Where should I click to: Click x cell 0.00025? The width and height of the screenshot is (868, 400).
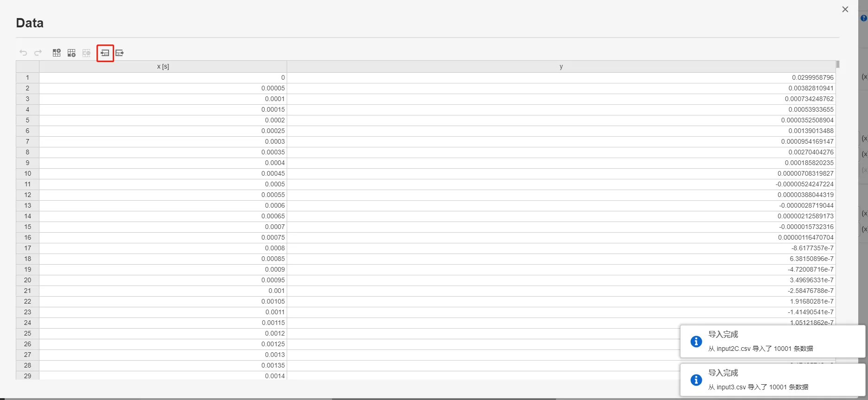point(163,131)
